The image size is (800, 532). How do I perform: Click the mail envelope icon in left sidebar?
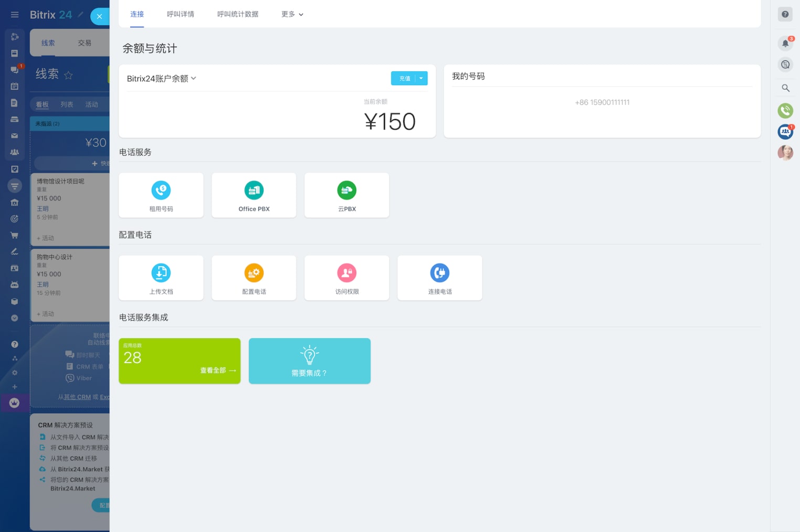pyautogui.click(x=15, y=136)
